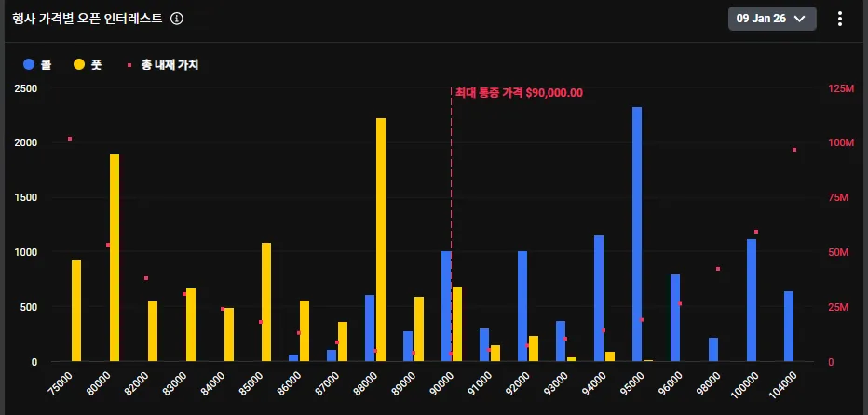Screen dimensions: 868x415
Task: Toggle the 콜 series in the legend
Action: (x=37, y=64)
